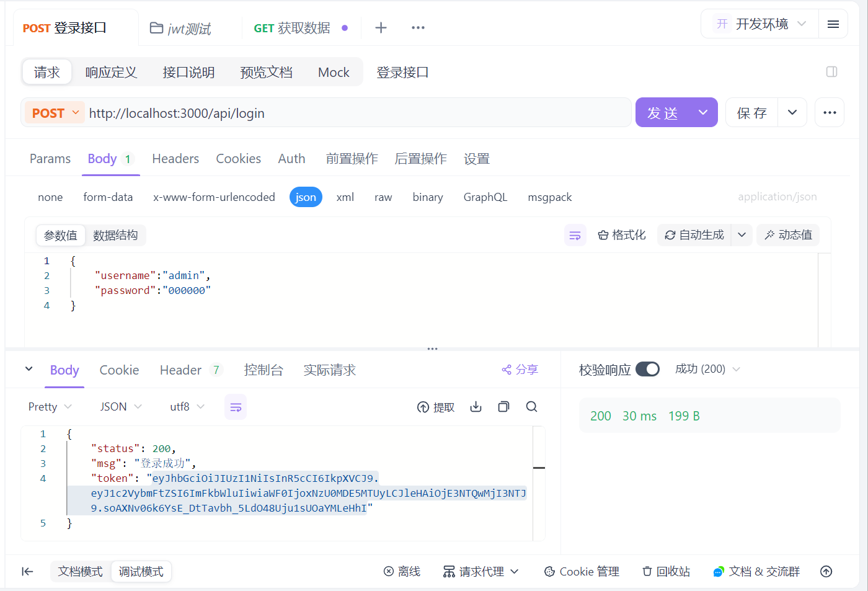Open the 回收站 recycle bin in the status bar
Viewport: 868px width, 591px height.
coord(666,571)
